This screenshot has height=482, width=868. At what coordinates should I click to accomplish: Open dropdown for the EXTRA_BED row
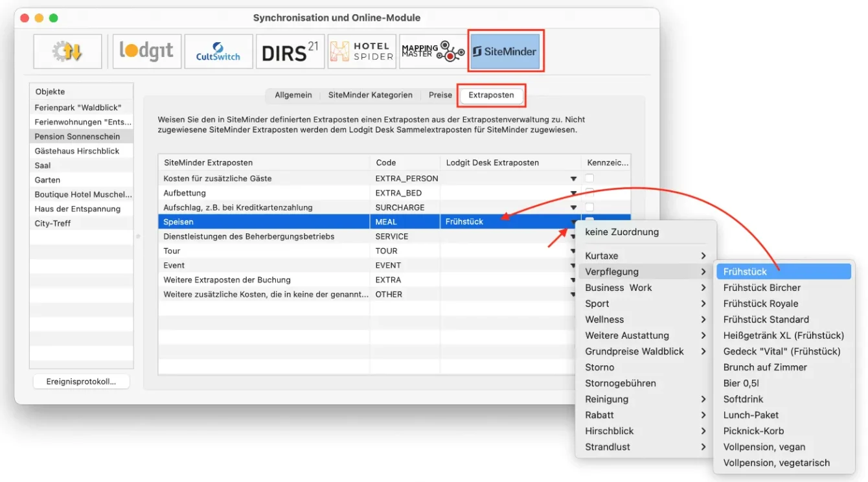click(x=573, y=193)
